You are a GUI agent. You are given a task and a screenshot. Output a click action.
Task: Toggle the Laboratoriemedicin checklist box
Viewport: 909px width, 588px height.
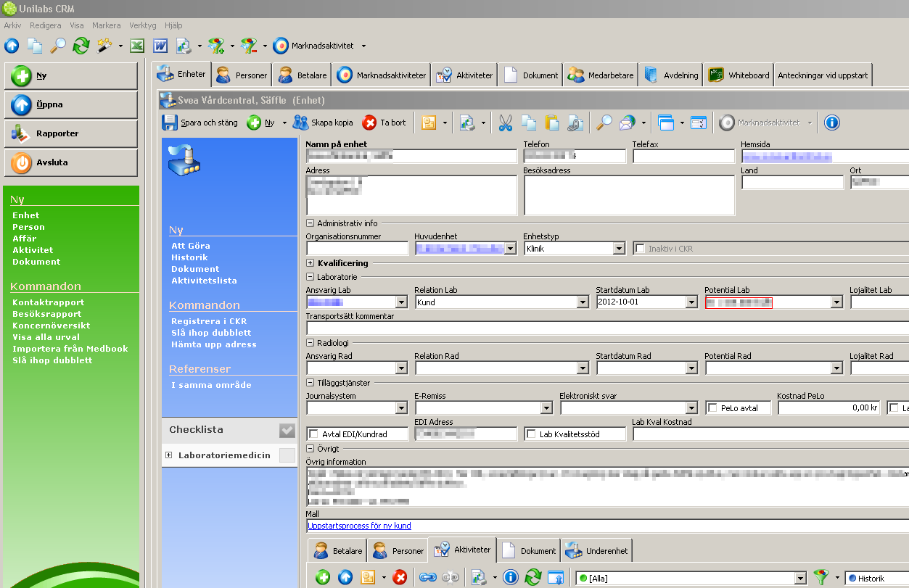(287, 455)
